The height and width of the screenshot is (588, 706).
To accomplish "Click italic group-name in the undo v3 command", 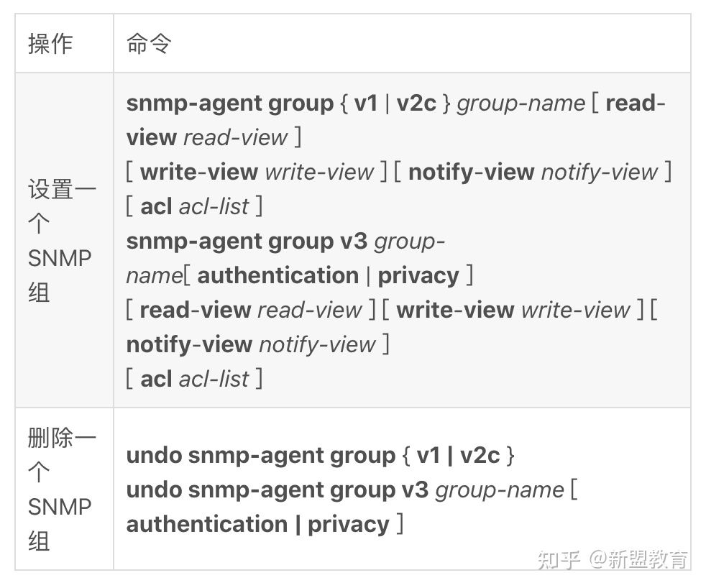I will [x=500, y=490].
